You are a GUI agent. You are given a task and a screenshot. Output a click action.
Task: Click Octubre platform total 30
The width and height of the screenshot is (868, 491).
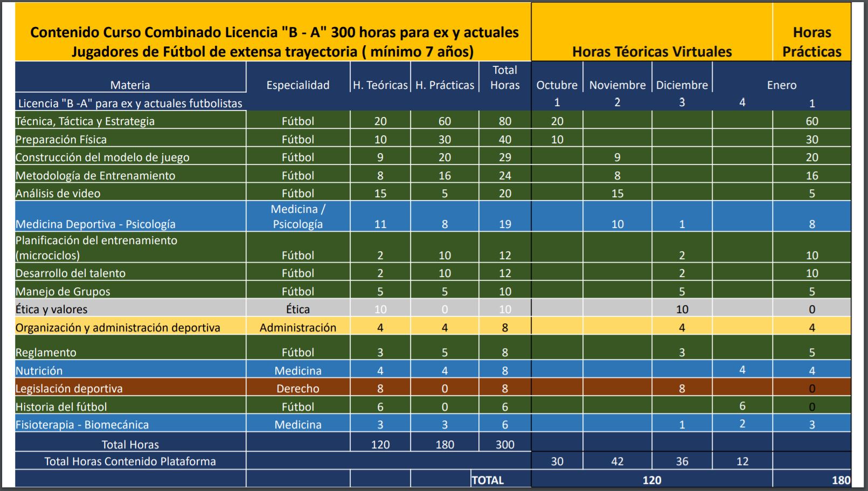[557, 461]
